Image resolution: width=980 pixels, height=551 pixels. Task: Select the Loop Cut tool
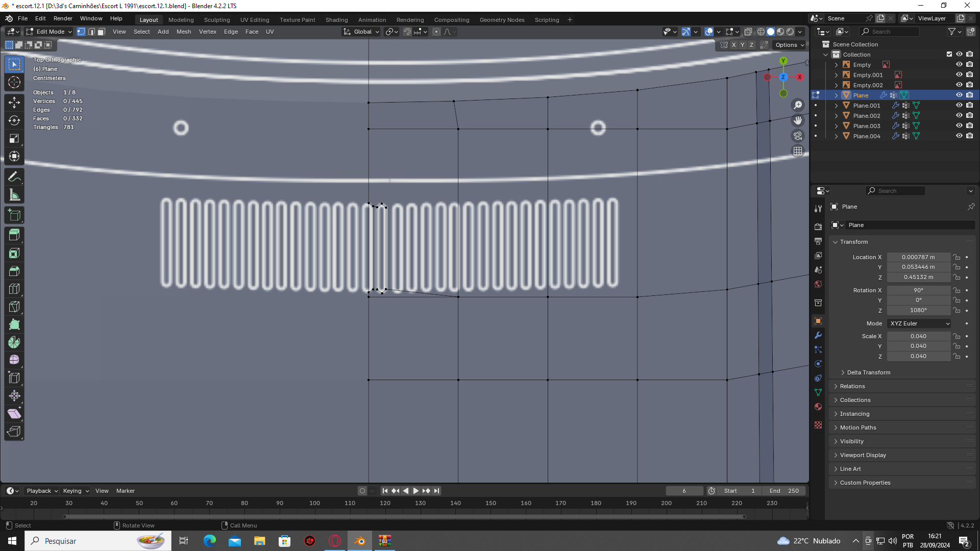tap(14, 289)
